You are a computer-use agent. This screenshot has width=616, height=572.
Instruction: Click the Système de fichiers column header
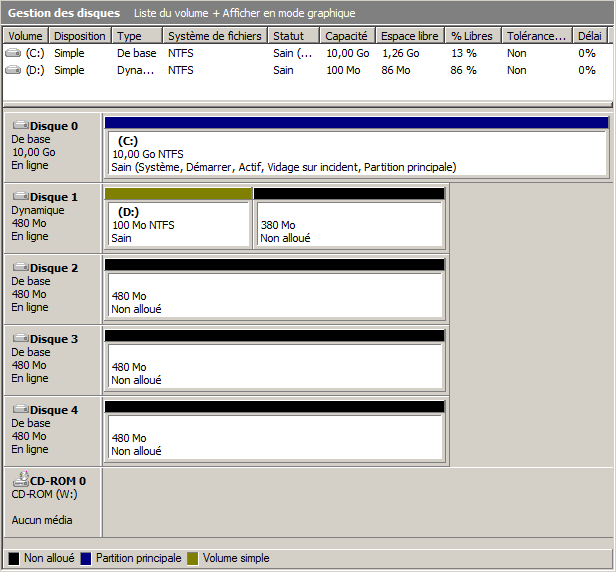tap(214, 36)
